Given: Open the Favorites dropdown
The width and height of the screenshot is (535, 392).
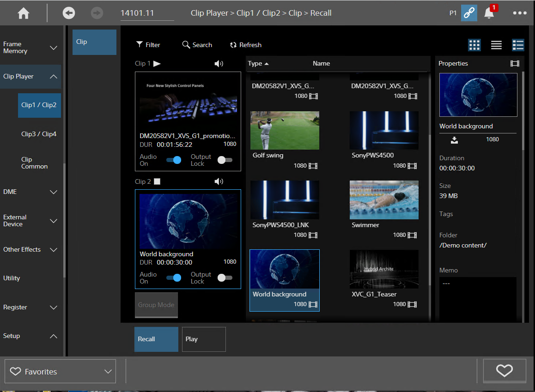Looking at the screenshot, I should coord(61,371).
